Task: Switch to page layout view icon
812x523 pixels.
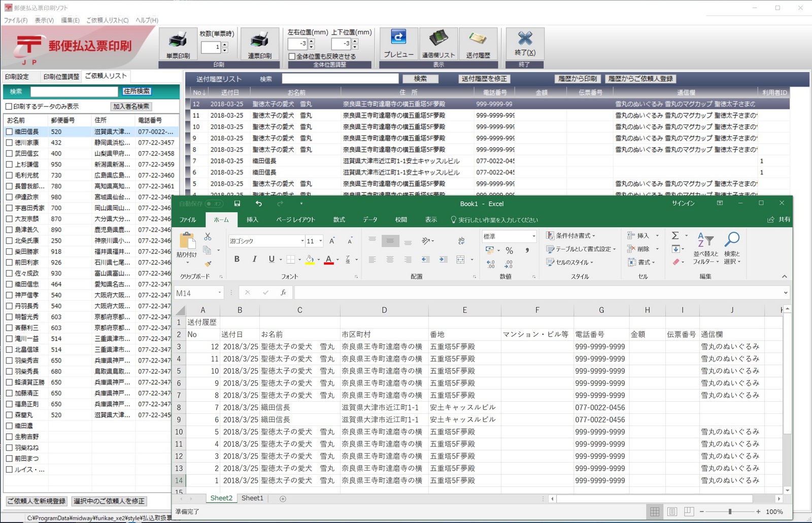Action: coord(672,511)
